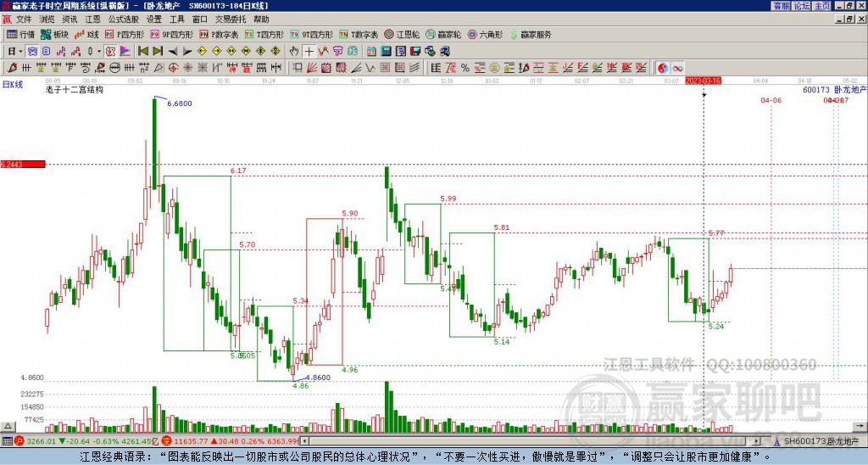Image resolution: width=868 pixels, height=465 pixels.
Task: Click the fan lines drawing tool
Action: pyautogui.click(x=312, y=68)
